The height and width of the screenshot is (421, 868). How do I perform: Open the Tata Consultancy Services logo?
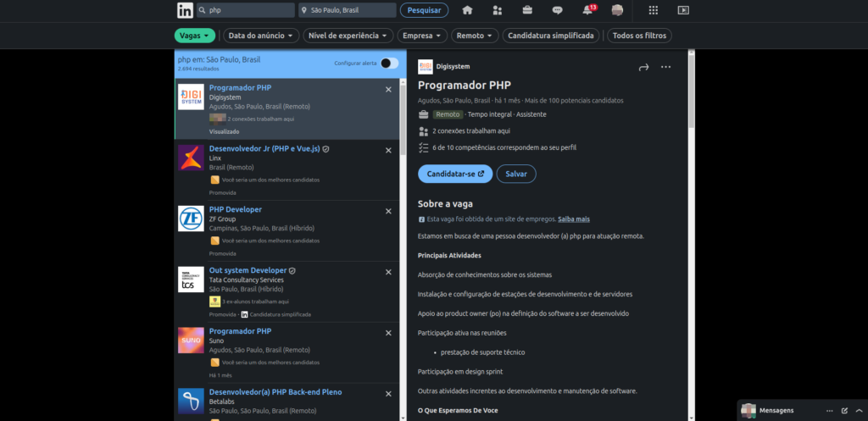click(191, 280)
